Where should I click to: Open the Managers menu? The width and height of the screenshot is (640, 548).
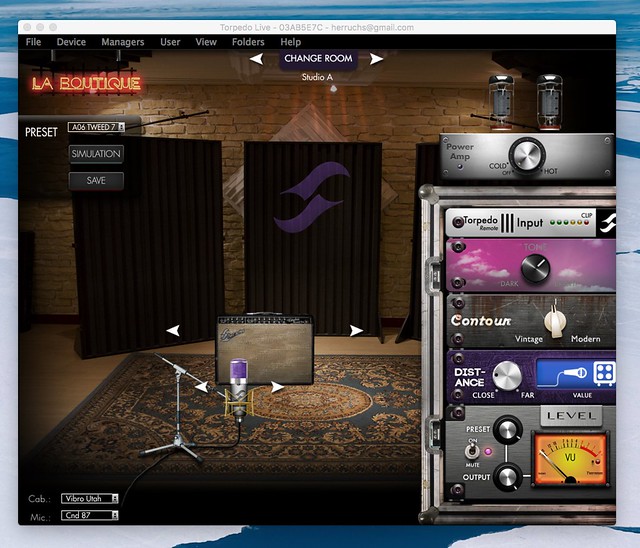pyautogui.click(x=122, y=42)
